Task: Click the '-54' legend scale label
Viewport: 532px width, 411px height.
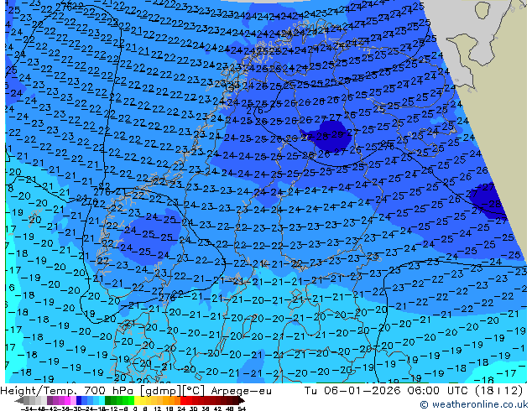Action: coord(27,408)
